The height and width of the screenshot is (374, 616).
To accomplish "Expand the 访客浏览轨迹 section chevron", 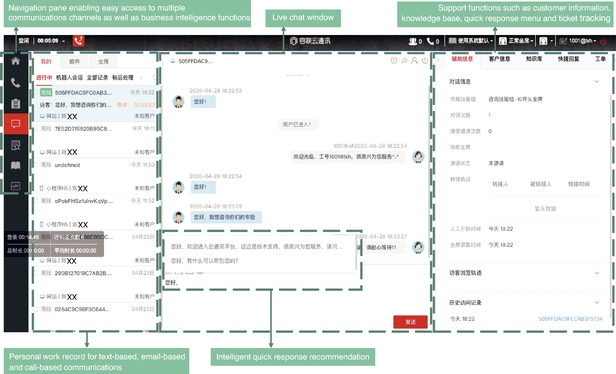I will coord(597,273).
